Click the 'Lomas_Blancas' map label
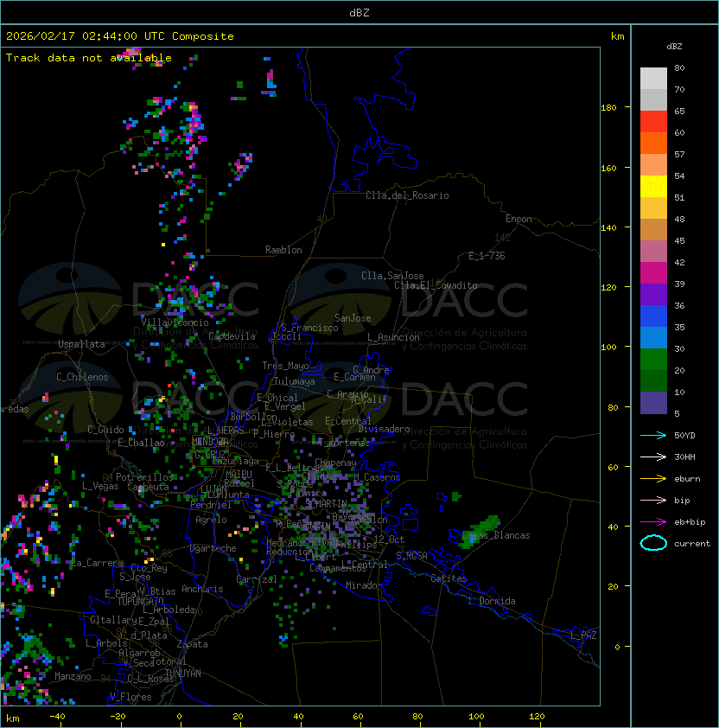Image resolution: width=719 pixels, height=728 pixels. [496, 535]
